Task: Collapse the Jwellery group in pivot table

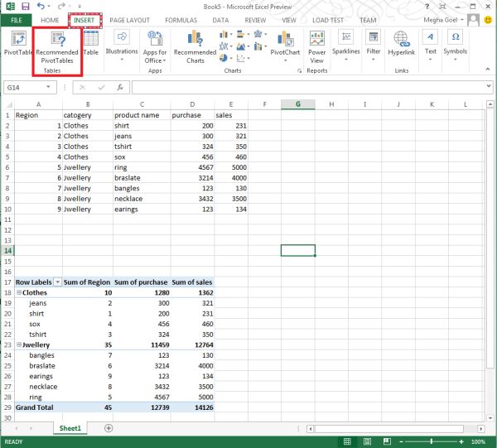Action: pos(19,344)
